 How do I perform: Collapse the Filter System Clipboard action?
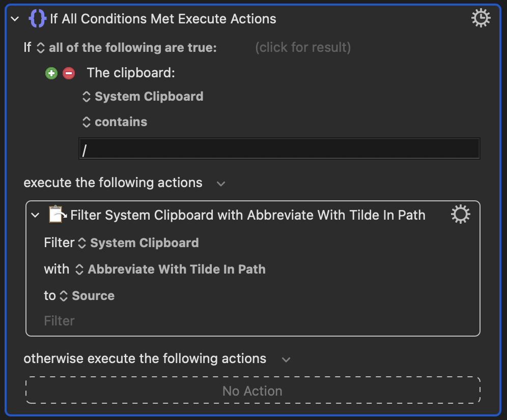point(35,215)
